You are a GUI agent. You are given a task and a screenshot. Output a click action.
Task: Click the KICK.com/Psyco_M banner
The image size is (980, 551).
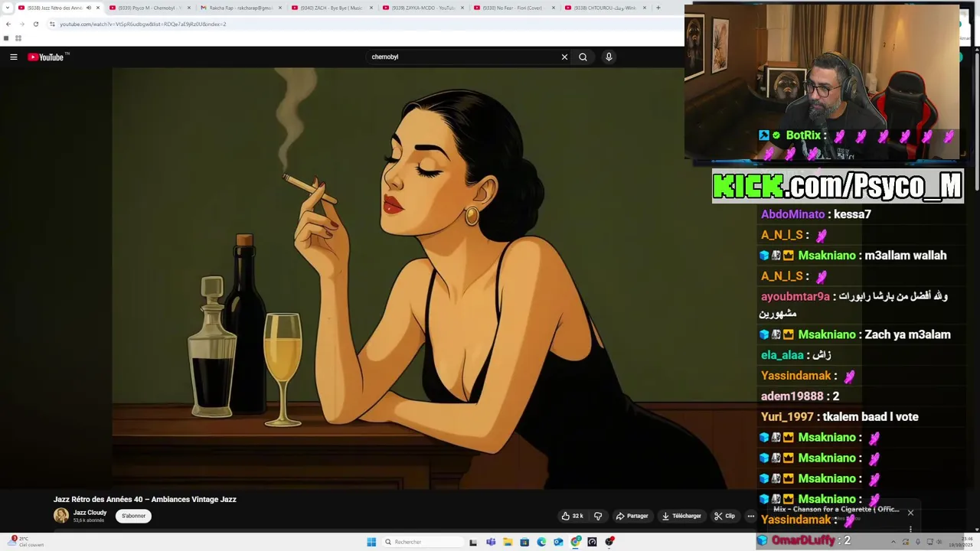(x=838, y=186)
